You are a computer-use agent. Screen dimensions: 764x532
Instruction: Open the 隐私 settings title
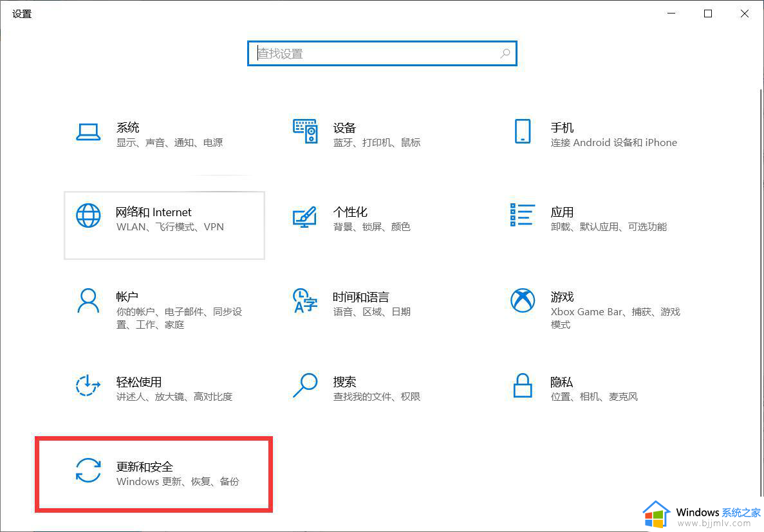[x=562, y=381]
